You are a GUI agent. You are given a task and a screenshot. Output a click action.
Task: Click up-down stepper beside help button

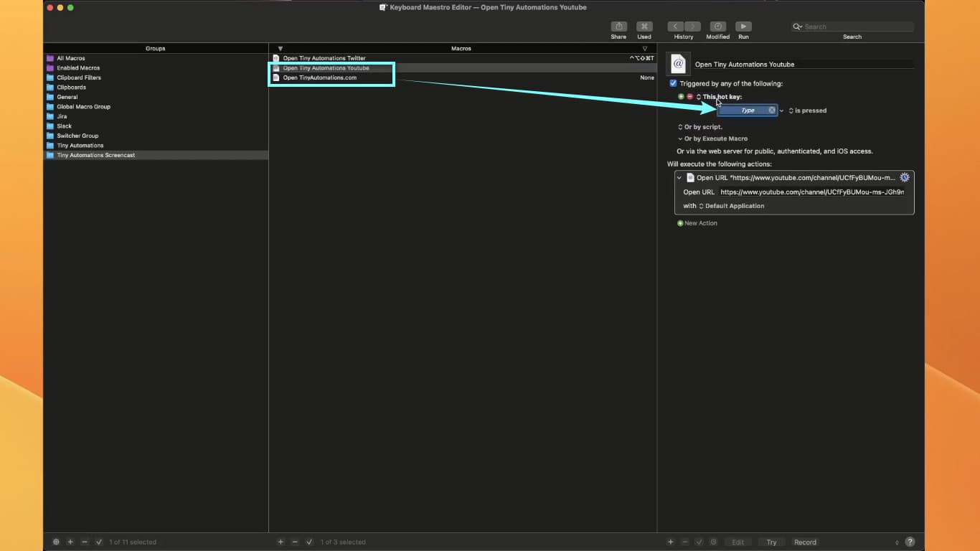tap(897, 542)
